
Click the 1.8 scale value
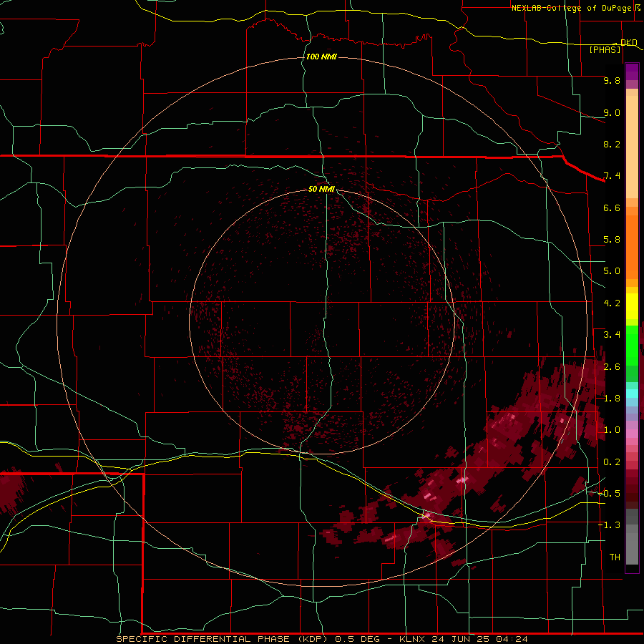click(612, 399)
